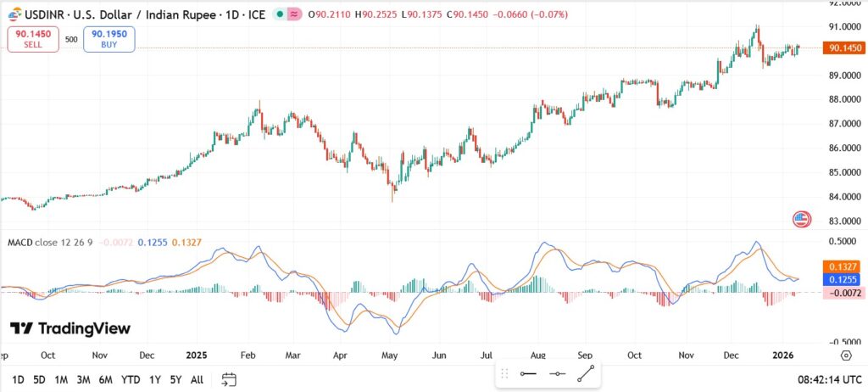868x392 pixels.
Task: Open the go-to-date calendar icon
Action: tap(229, 379)
